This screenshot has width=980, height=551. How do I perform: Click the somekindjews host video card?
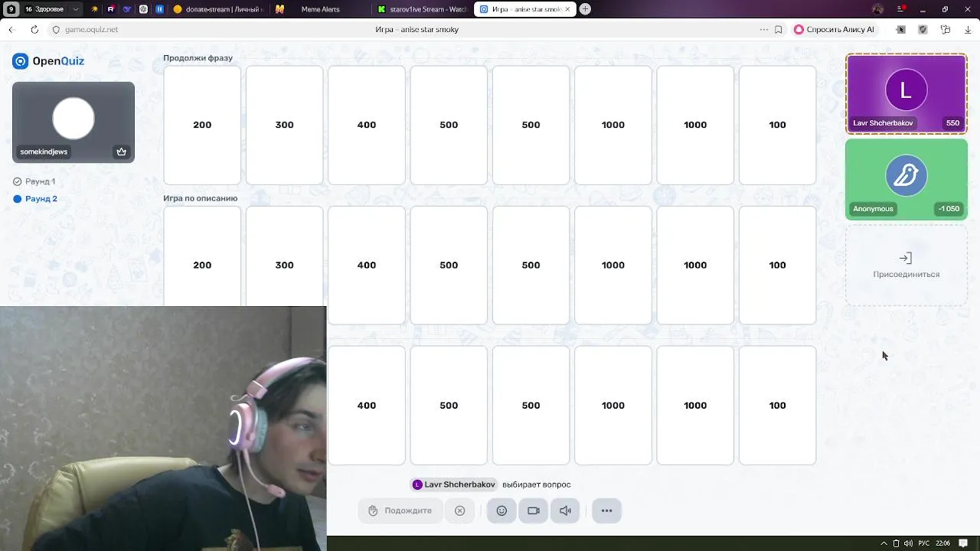point(73,122)
